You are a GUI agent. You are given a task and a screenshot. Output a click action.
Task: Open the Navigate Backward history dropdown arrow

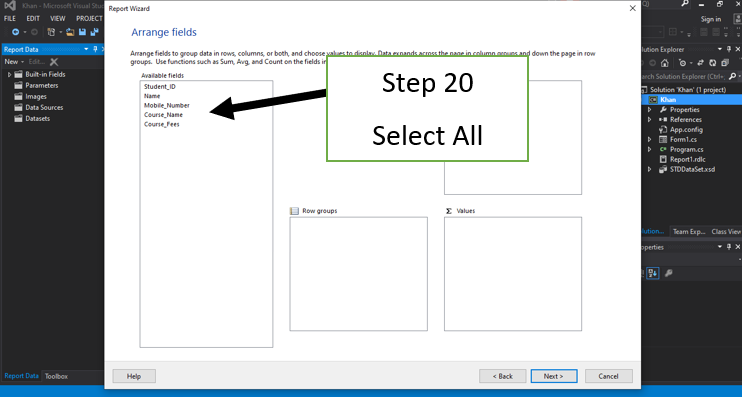click(25, 33)
